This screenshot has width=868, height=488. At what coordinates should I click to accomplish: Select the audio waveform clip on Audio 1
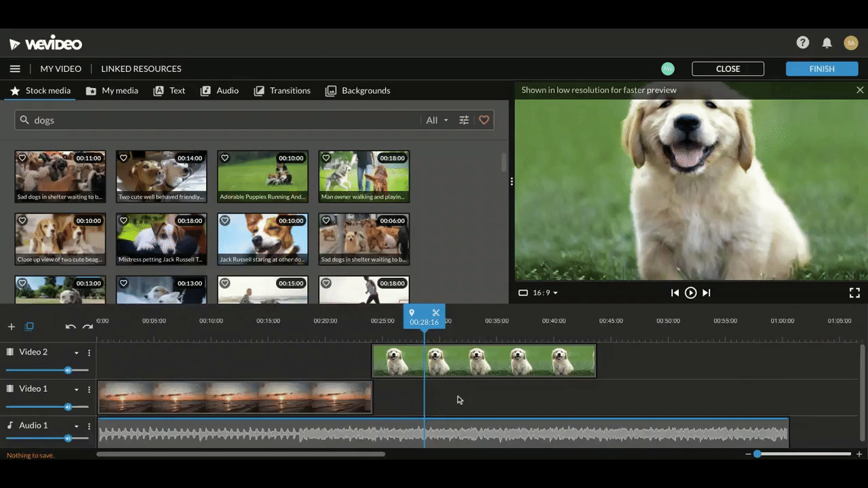click(443, 432)
